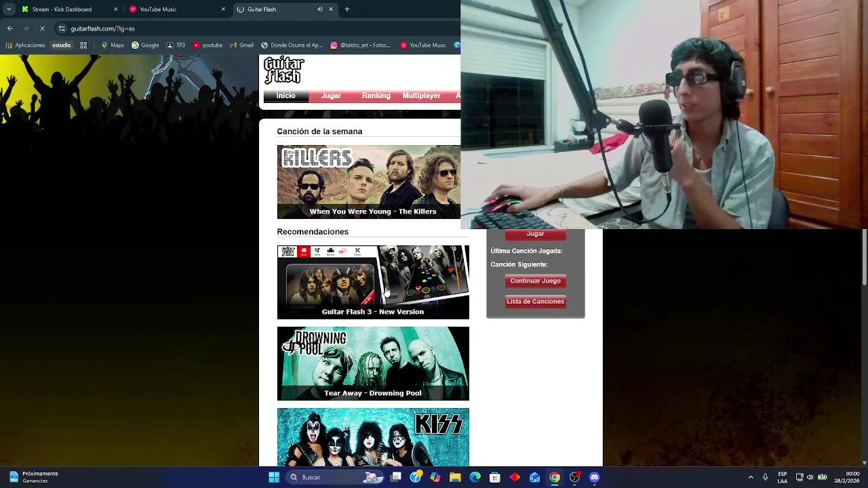Open the YouTube Music bookmark in bookmarks bar
The width and height of the screenshot is (868, 488).
tap(423, 45)
